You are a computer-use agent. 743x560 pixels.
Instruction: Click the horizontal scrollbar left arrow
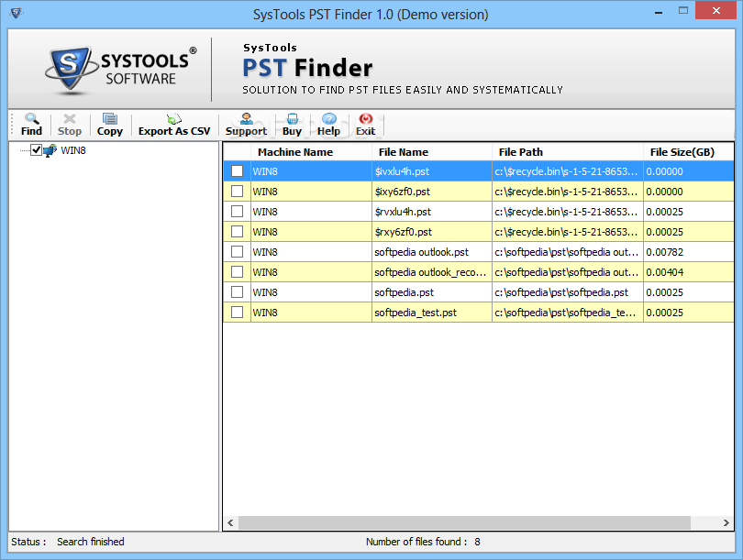[x=231, y=522]
